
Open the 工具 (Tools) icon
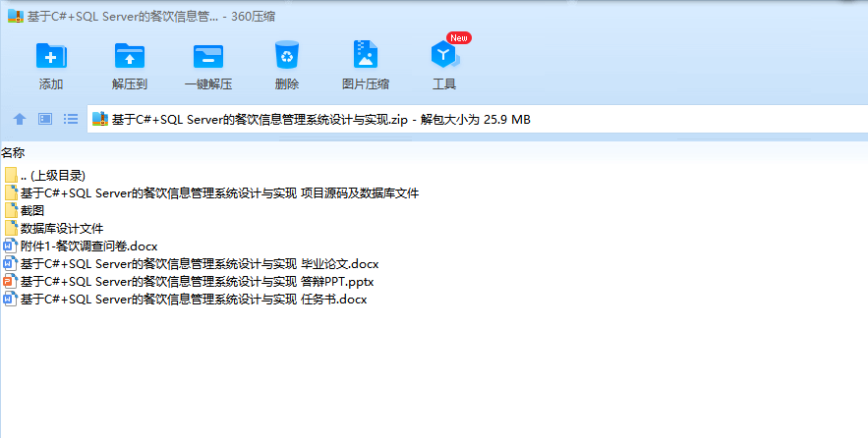(444, 55)
